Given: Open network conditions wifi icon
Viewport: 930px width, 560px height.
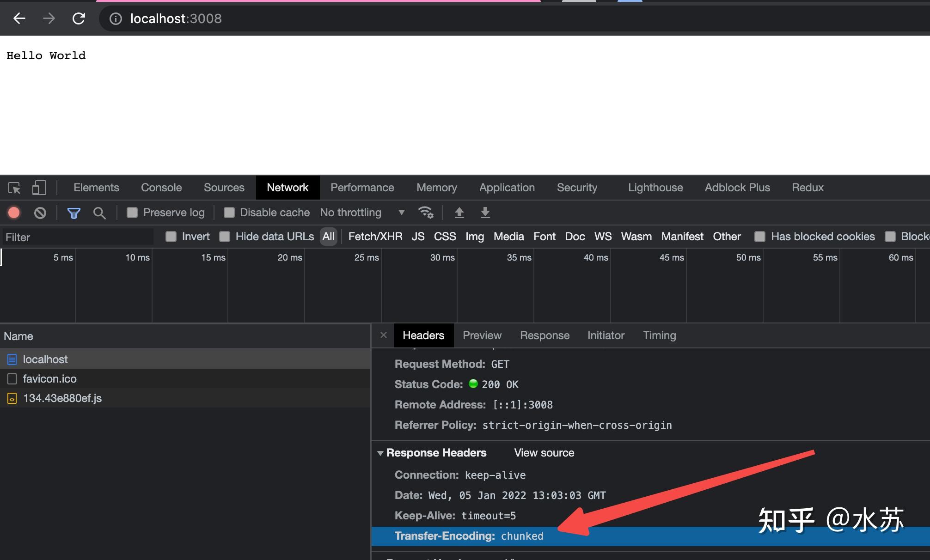Looking at the screenshot, I should (425, 213).
